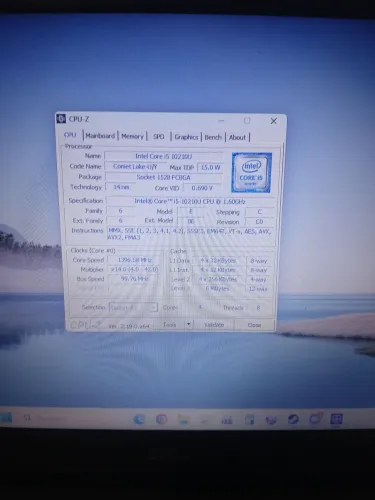The image size is (375, 500).
Task: Click the Stepping value 'C'
Action: point(260,212)
